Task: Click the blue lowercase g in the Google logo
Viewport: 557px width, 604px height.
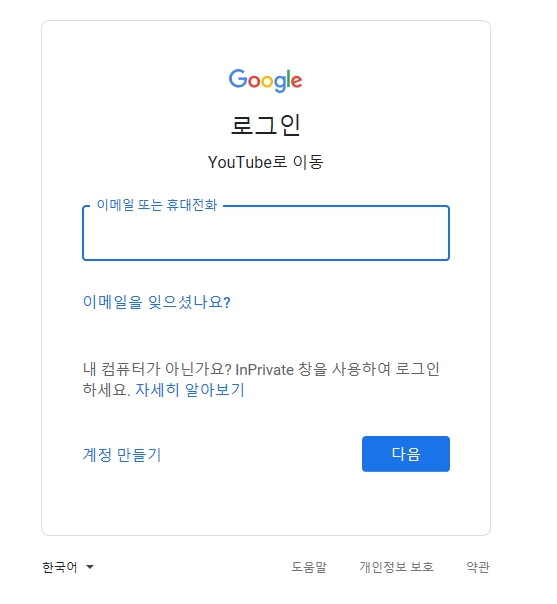Action: pyautogui.click(x=279, y=84)
